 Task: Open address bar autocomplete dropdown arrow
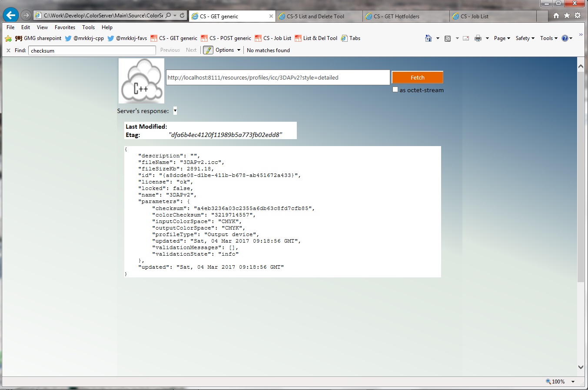point(175,15)
